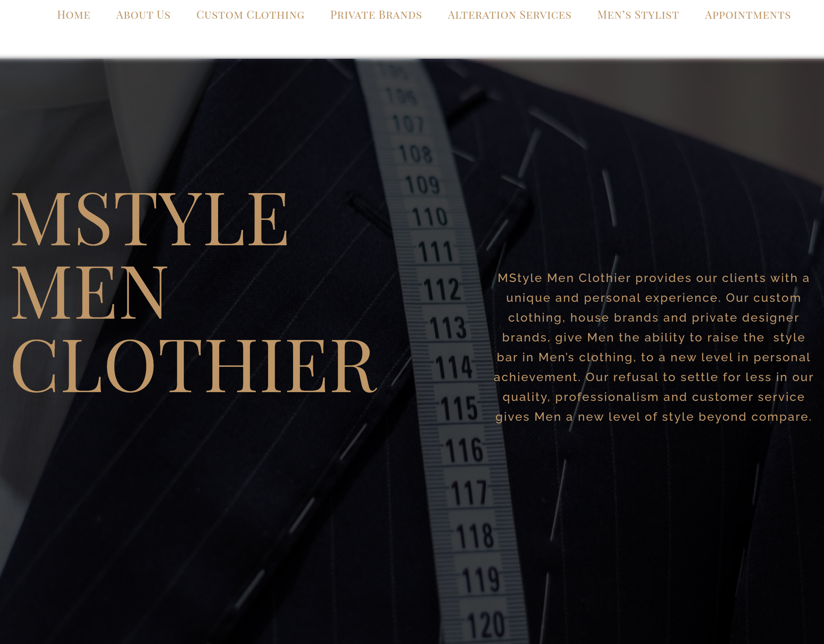Click the number 120 on the measuring tape
824x644 pixels.
click(x=486, y=625)
